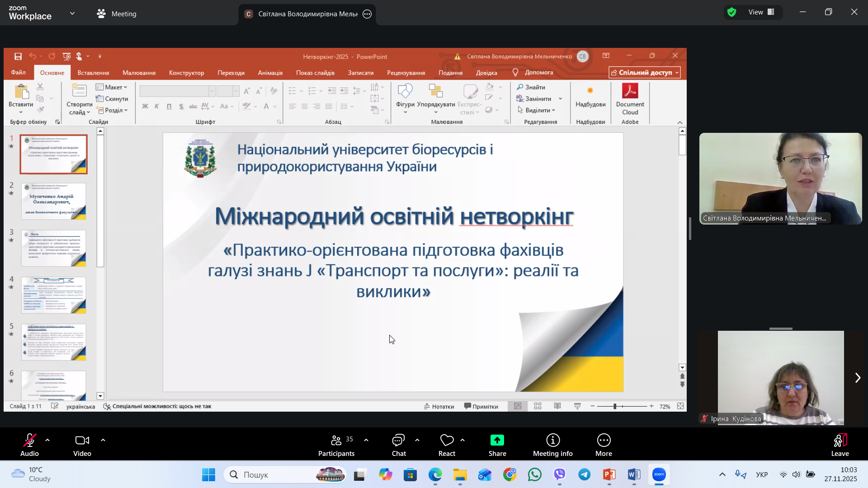Unmute microphone with the Audio button
The width and height of the screenshot is (868, 488).
coord(29,445)
